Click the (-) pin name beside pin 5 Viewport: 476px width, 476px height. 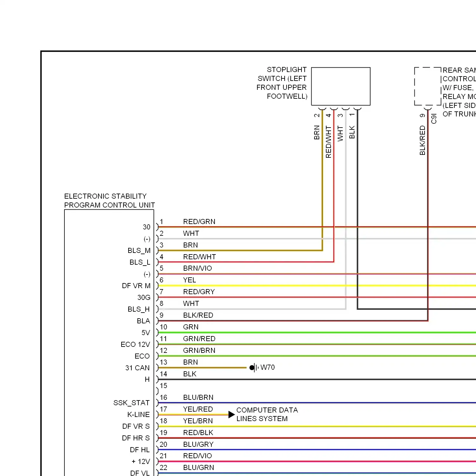coord(147,274)
